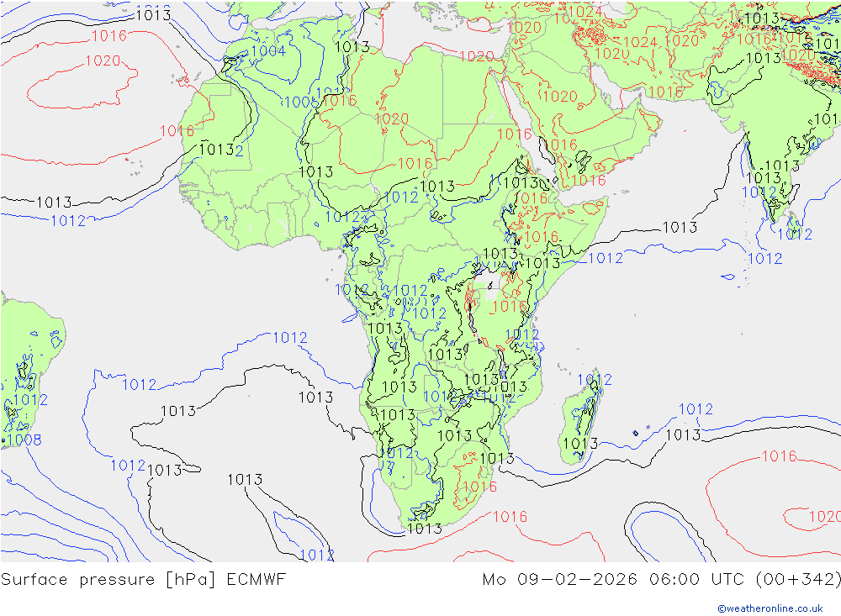Image resolution: width=841 pixels, height=616 pixels.
Task: Click the red 1016 label just south of Africa's tip
Action: 510,516
